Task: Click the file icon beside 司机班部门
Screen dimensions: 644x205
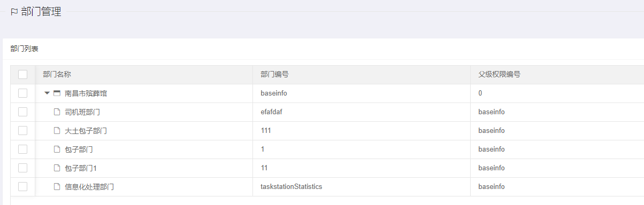Action: coord(57,112)
